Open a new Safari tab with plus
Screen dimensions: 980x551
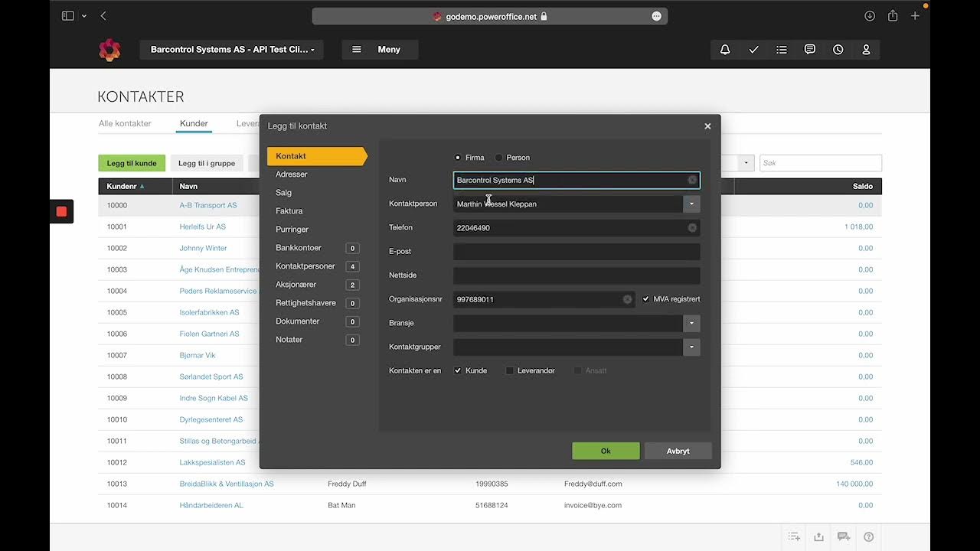pyautogui.click(x=915, y=16)
